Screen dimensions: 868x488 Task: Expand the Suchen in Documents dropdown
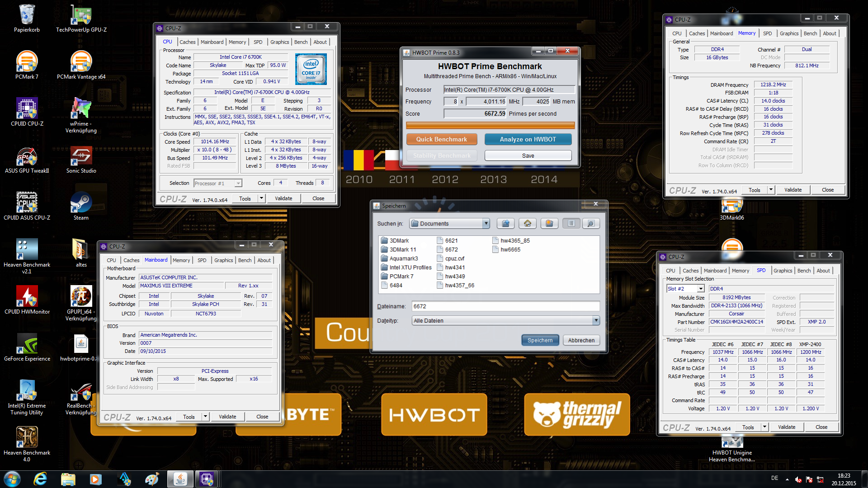tap(486, 223)
